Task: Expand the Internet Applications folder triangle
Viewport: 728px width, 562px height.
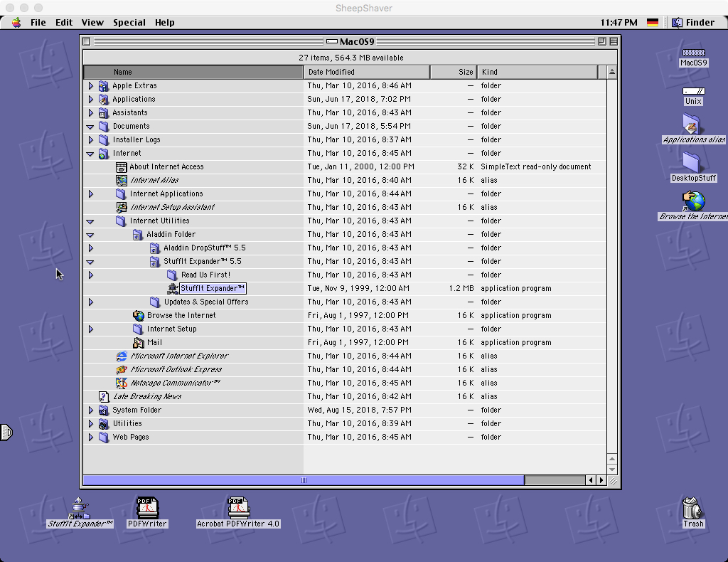Action: tap(90, 193)
